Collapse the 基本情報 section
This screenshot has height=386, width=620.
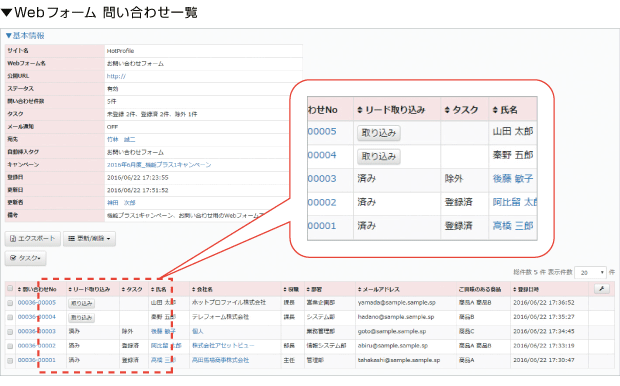(25, 36)
